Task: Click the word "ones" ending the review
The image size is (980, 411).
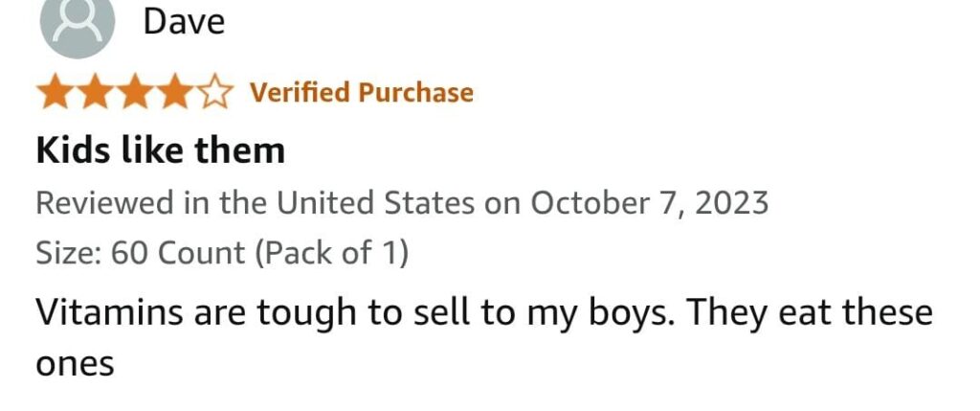Action: [x=75, y=365]
